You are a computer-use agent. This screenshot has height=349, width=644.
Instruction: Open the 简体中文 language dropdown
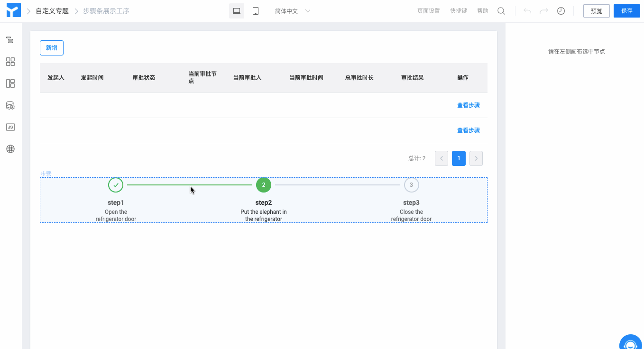coord(293,11)
